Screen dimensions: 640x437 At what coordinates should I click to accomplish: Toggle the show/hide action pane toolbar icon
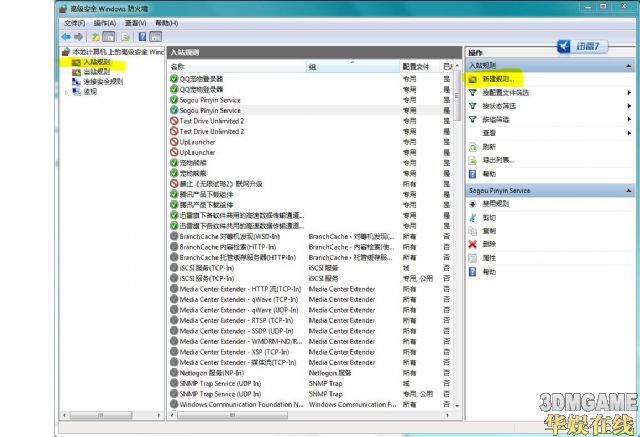(x=156, y=37)
